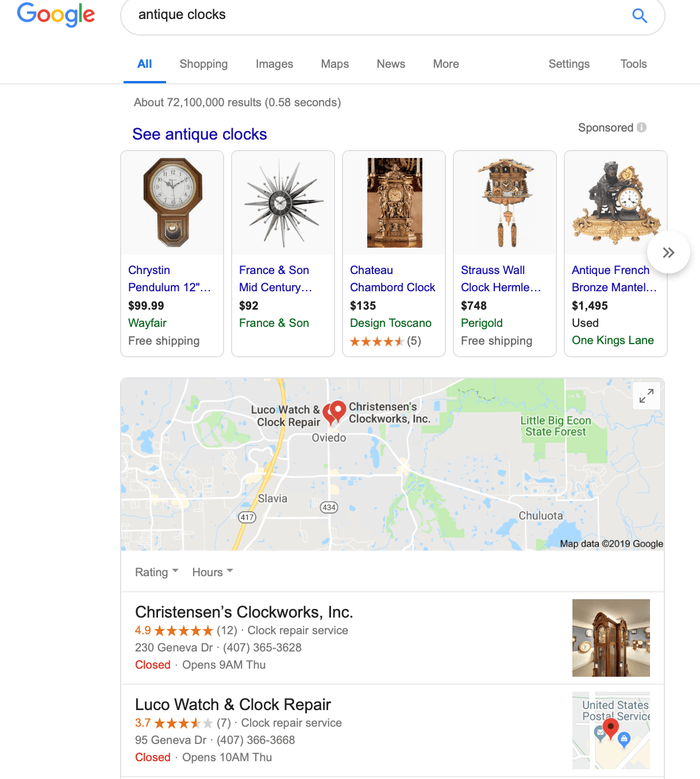700x779 pixels.
Task: Click the Chateau Chambord Clock product image
Action: (x=394, y=203)
